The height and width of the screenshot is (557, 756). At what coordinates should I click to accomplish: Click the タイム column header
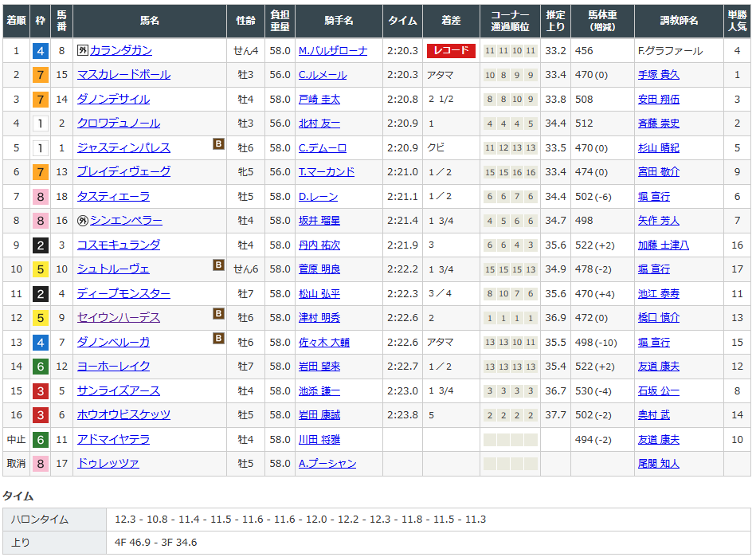402,21
